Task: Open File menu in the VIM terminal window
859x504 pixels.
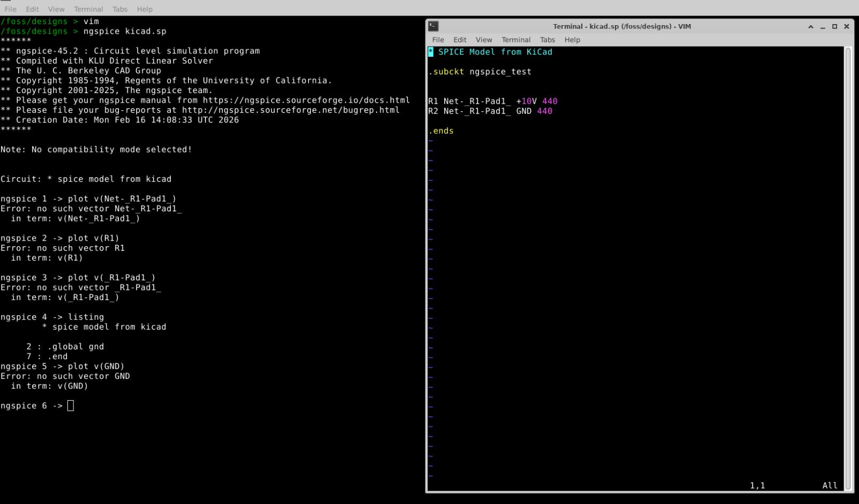Action: [438, 40]
